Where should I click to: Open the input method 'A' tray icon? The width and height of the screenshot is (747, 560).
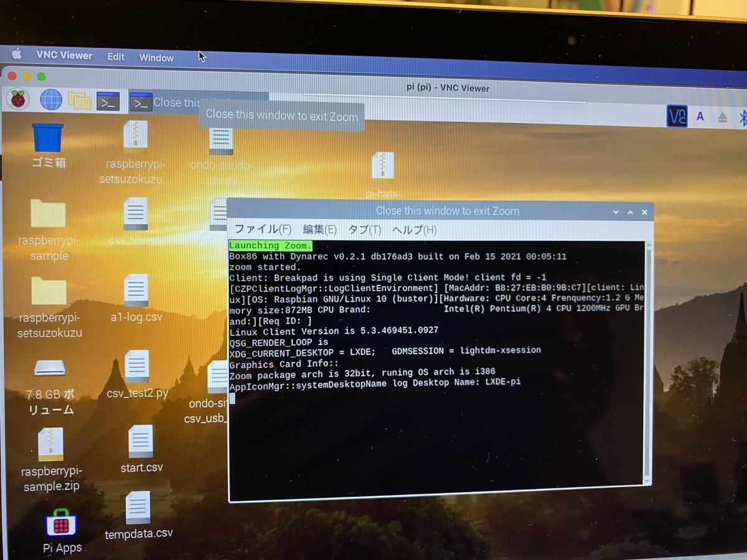click(700, 116)
